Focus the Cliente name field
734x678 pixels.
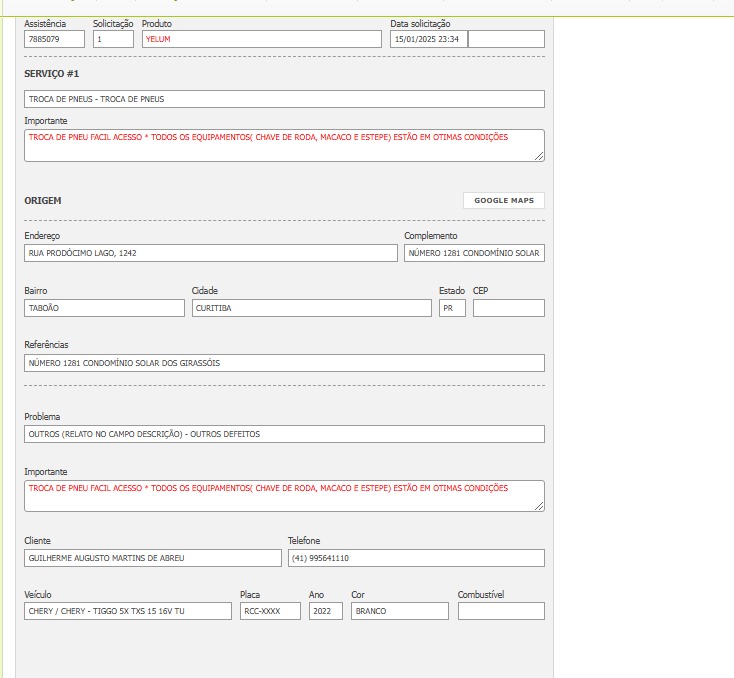(x=152, y=558)
